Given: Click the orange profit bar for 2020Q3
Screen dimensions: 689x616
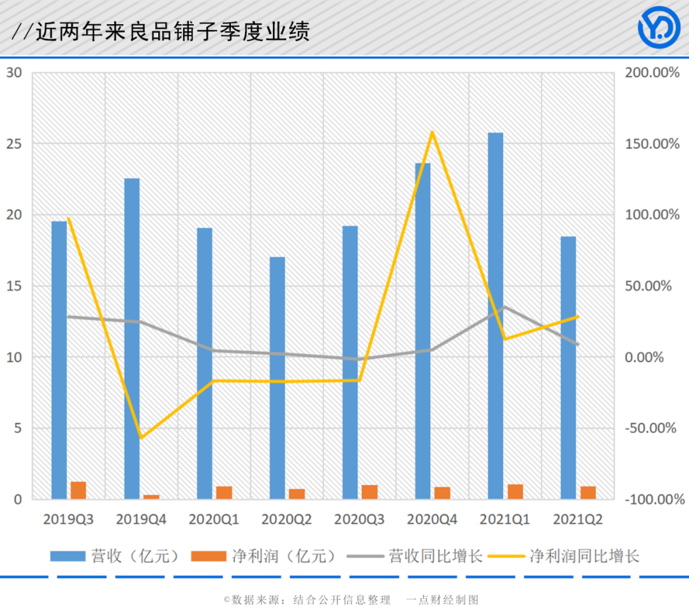Looking at the screenshot, I should [369, 492].
